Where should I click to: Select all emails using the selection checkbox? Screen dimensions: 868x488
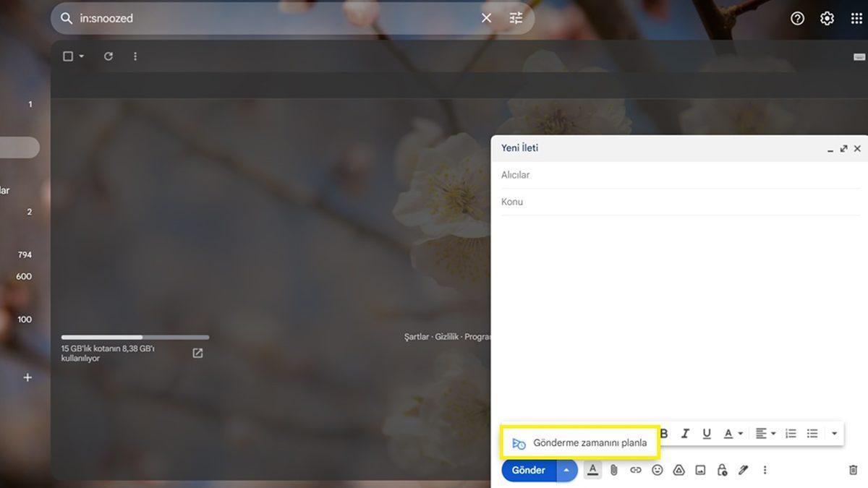pos(67,56)
